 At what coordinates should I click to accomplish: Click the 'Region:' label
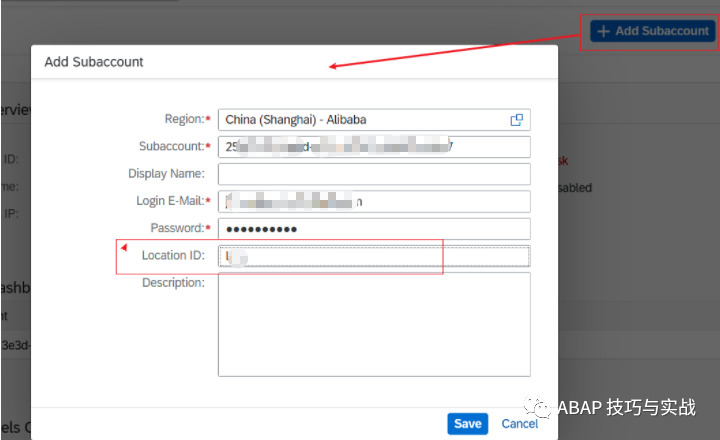coord(185,119)
